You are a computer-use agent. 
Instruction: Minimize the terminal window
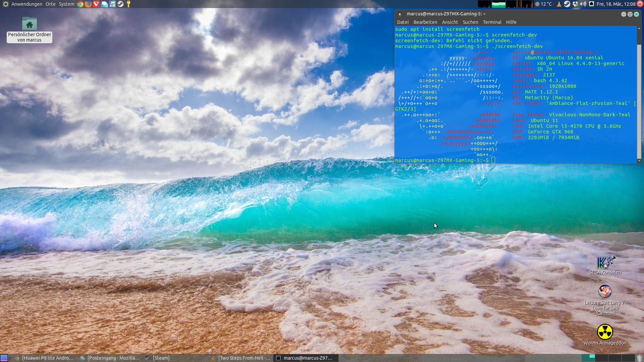pyautogui.click(x=624, y=14)
